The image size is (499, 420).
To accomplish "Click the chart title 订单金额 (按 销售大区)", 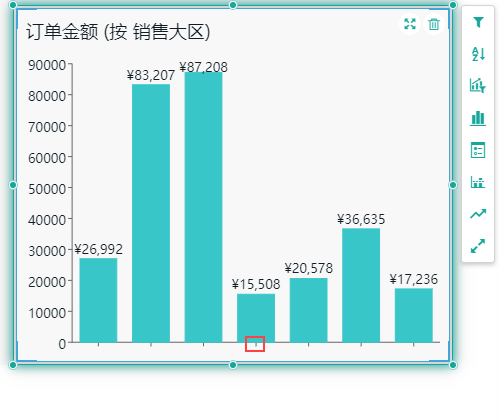I will click(x=118, y=32).
